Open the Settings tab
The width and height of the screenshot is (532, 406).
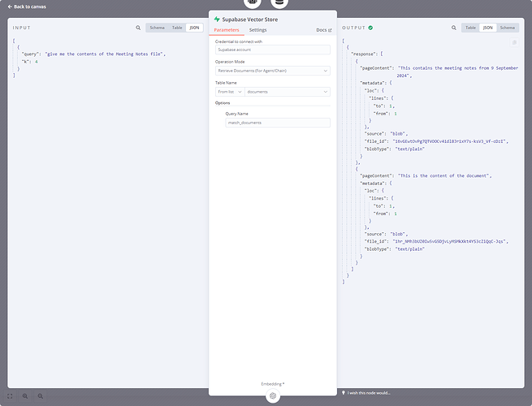[x=257, y=30]
